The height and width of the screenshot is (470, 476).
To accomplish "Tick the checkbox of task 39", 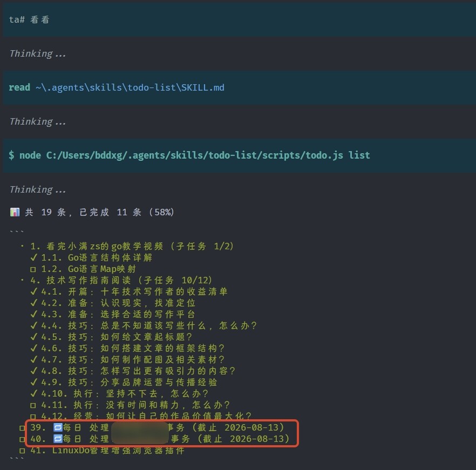I will [22, 428].
